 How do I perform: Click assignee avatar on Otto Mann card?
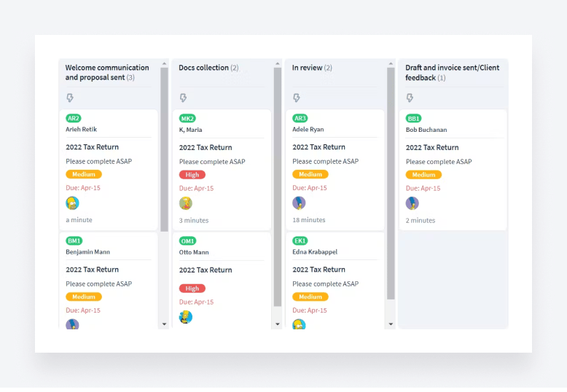pyautogui.click(x=186, y=317)
